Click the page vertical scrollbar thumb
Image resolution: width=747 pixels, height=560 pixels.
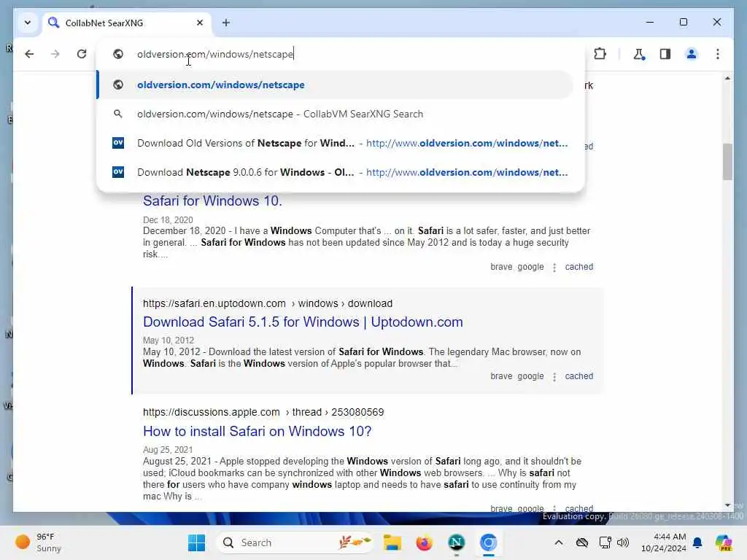click(727, 161)
